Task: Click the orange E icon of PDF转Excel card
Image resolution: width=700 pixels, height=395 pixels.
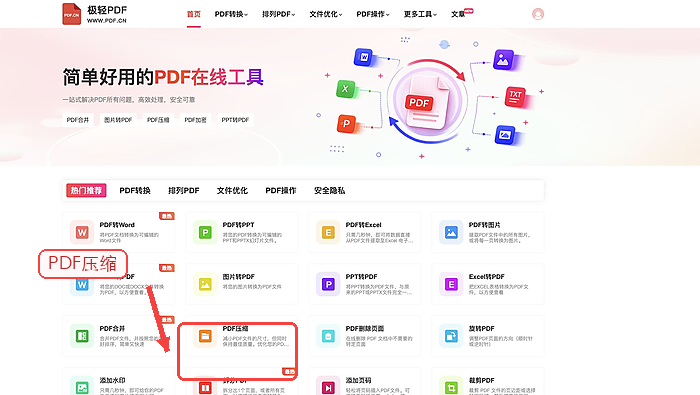Action: pyautogui.click(x=328, y=232)
